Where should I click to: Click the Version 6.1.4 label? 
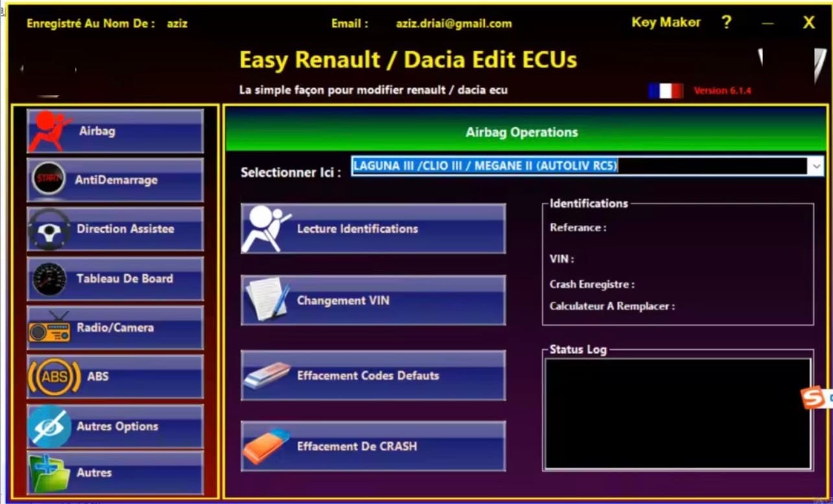(722, 91)
